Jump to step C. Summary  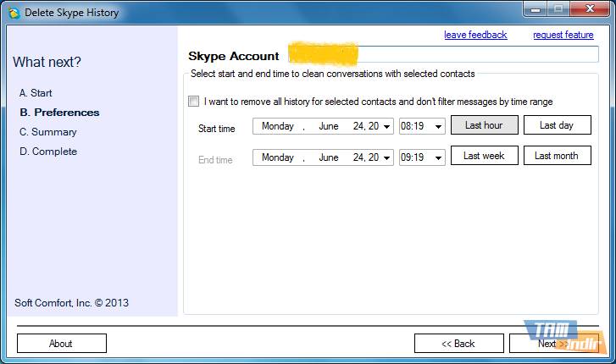tap(47, 132)
